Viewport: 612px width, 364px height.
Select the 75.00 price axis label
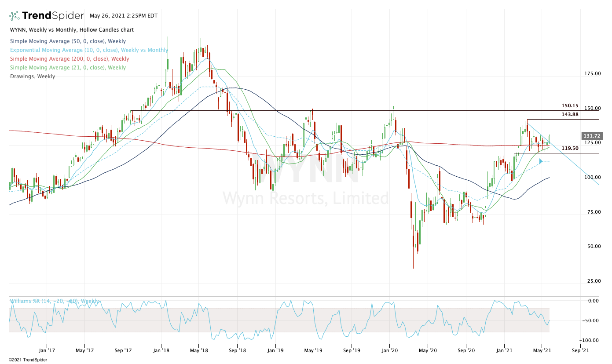[x=593, y=212]
